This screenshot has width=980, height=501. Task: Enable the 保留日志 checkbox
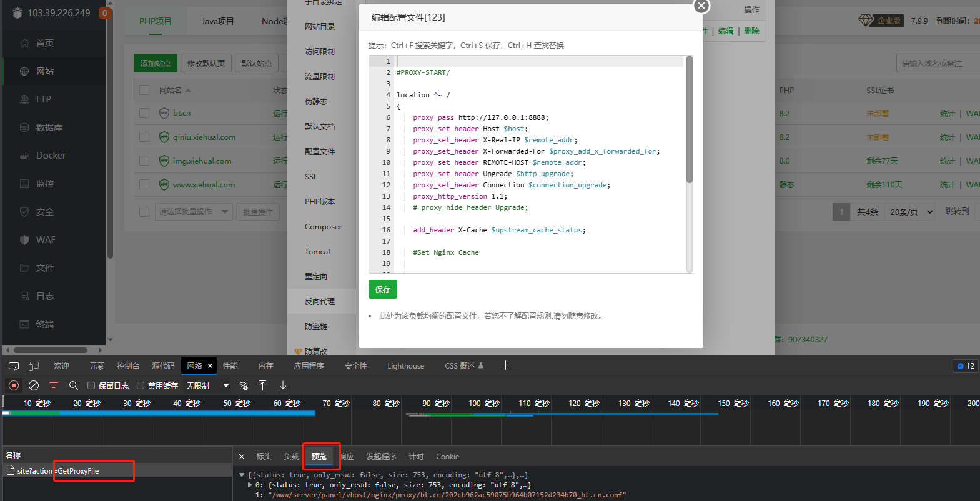click(x=91, y=385)
